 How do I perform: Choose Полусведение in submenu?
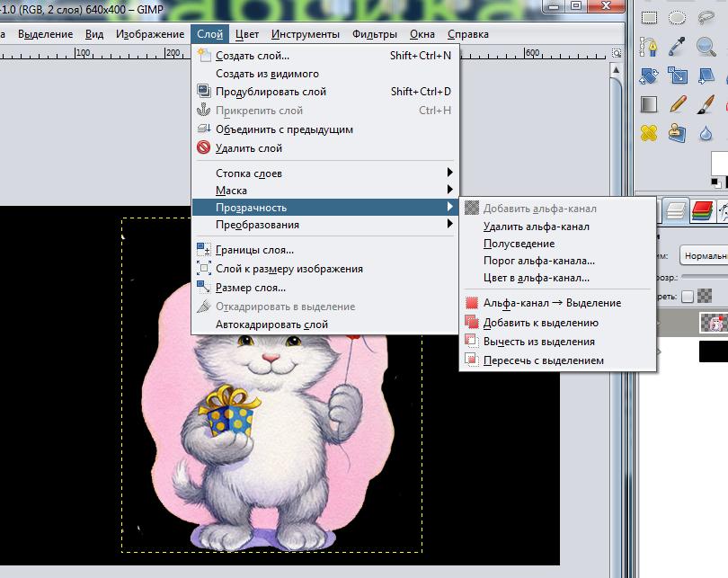tap(557, 244)
